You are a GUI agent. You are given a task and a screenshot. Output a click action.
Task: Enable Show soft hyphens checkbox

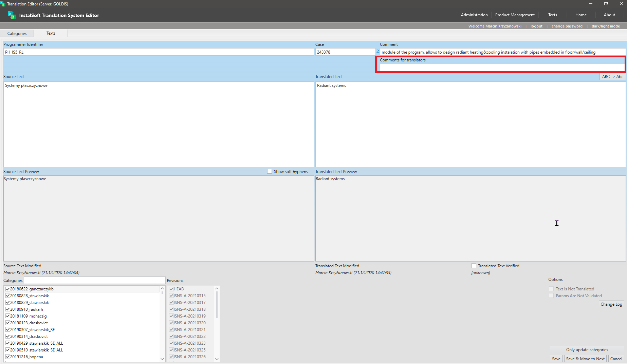click(x=270, y=172)
